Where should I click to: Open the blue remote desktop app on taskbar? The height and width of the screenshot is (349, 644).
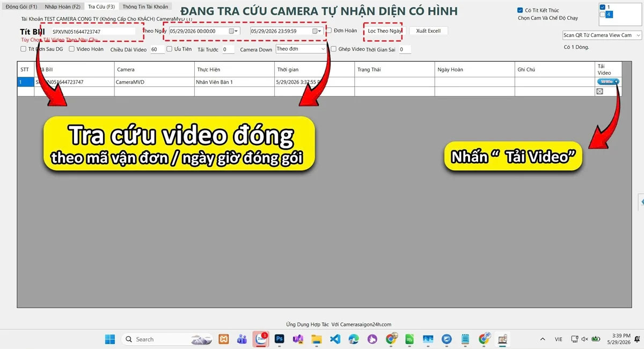447,339
